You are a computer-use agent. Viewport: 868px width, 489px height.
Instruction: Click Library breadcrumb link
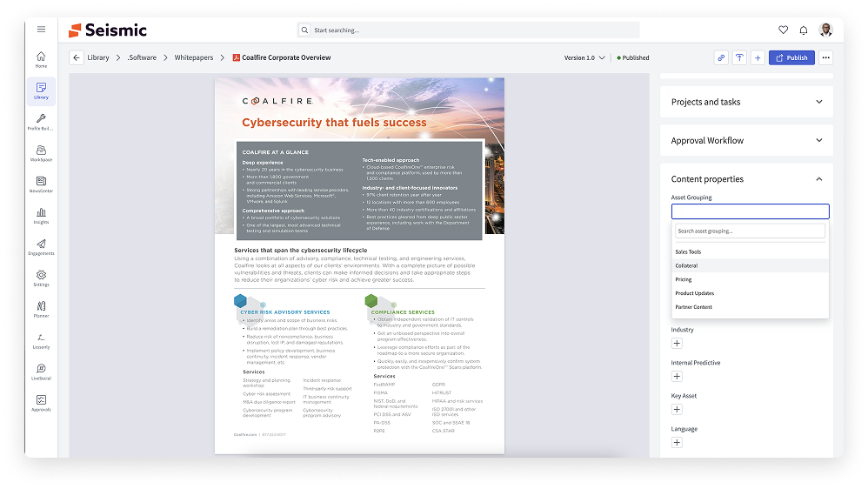[98, 57]
